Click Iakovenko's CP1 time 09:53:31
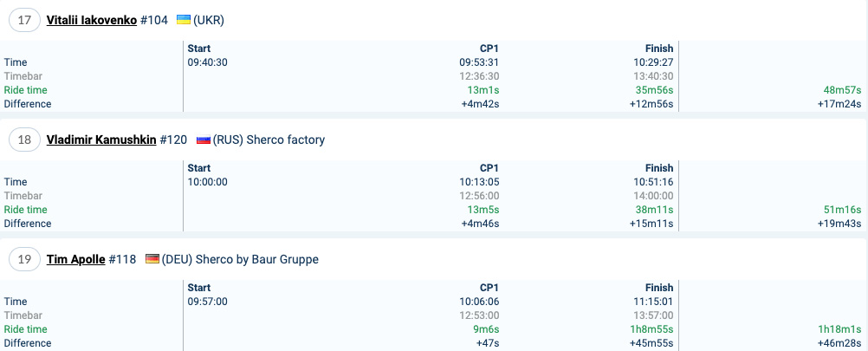Screen dimensions: 868x351 coord(479,62)
